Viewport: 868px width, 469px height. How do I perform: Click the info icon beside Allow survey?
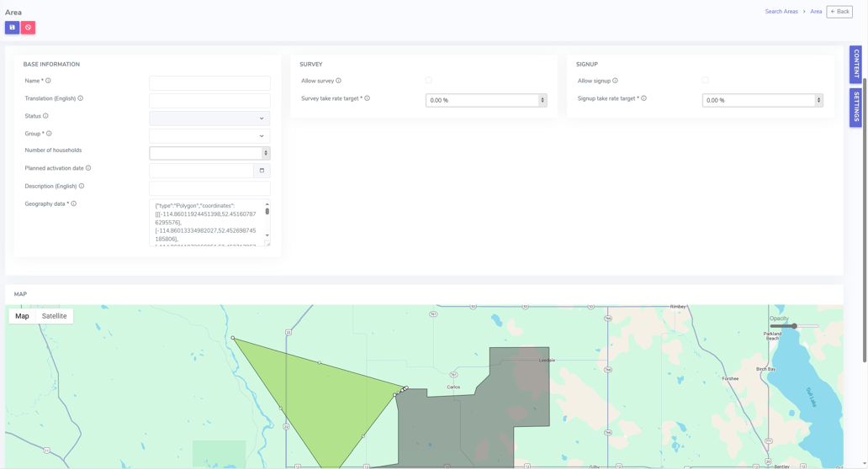pos(338,81)
